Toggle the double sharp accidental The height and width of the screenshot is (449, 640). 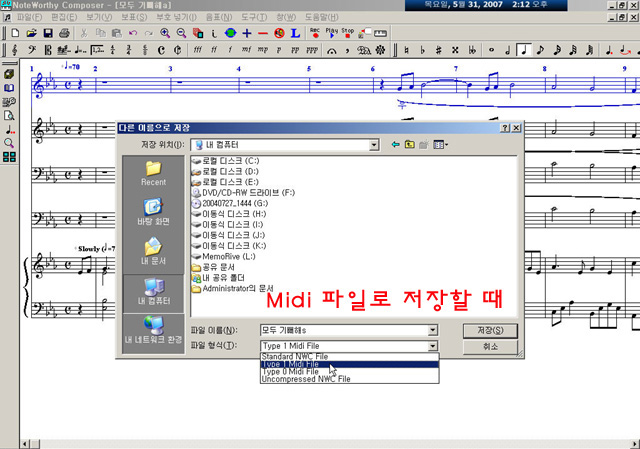coord(455,50)
